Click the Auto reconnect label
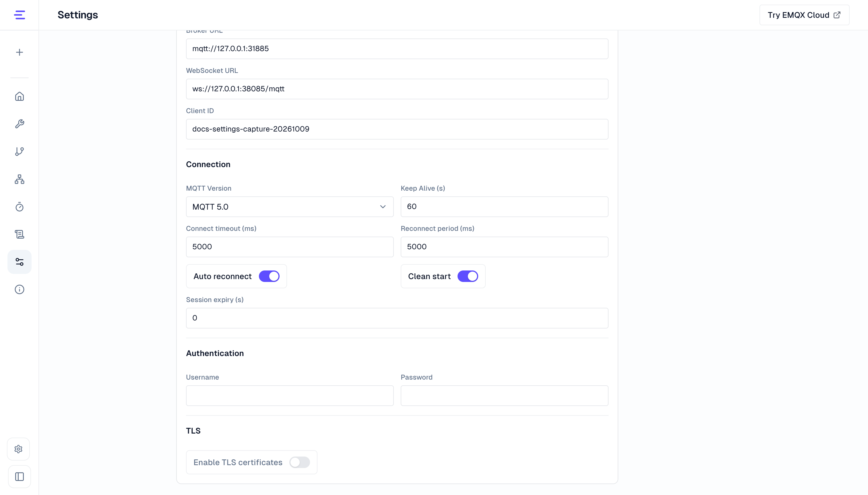 [223, 276]
